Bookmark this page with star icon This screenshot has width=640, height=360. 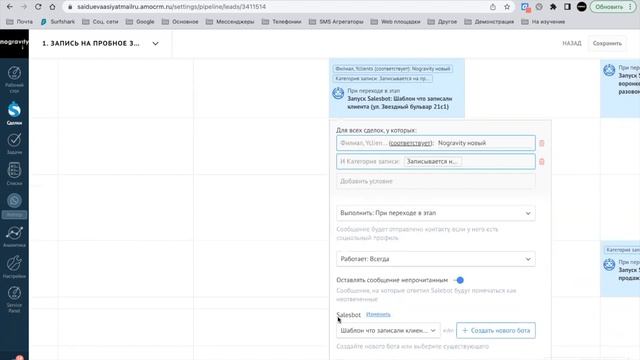point(507,7)
